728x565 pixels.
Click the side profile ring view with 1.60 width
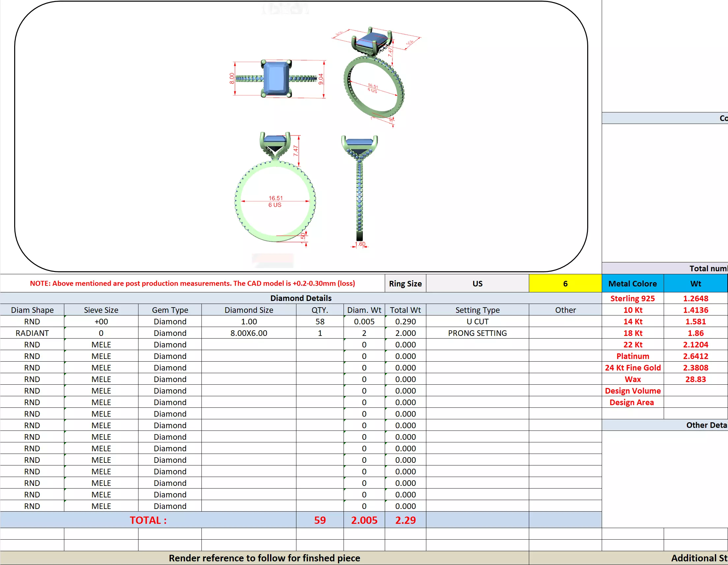coord(360,190)
